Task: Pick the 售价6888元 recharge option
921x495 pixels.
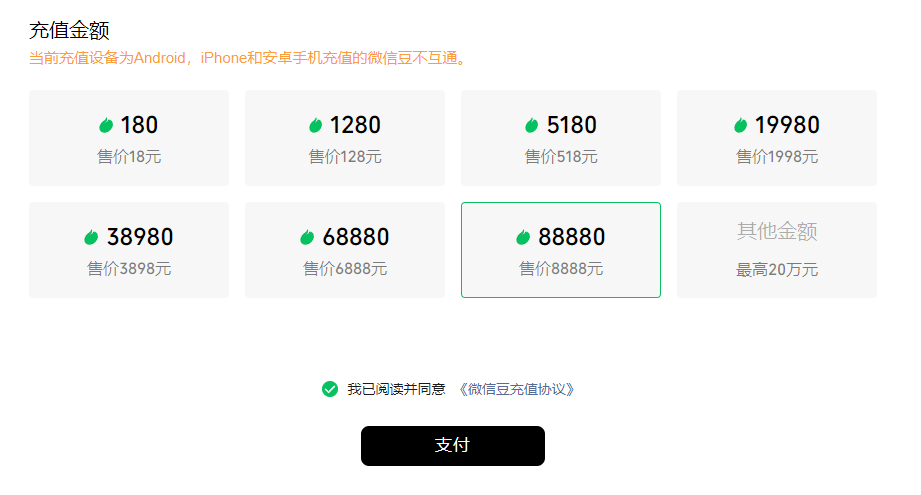Action: (x=345, y=250)
